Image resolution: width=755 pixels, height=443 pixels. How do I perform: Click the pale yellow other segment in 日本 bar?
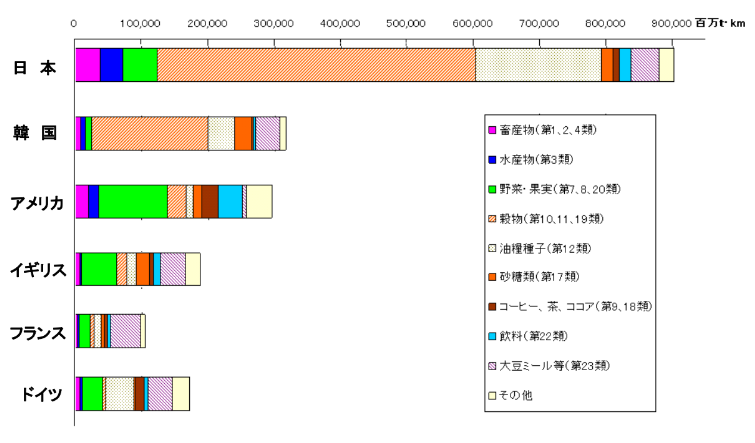pos(666,65)
